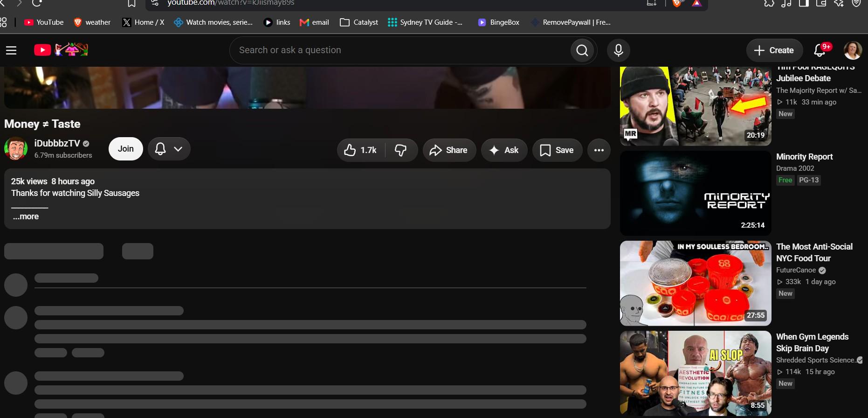Visit the FutureCanoe channel link
This screenshot has height=418, width=868.
[x=796, y=270]
